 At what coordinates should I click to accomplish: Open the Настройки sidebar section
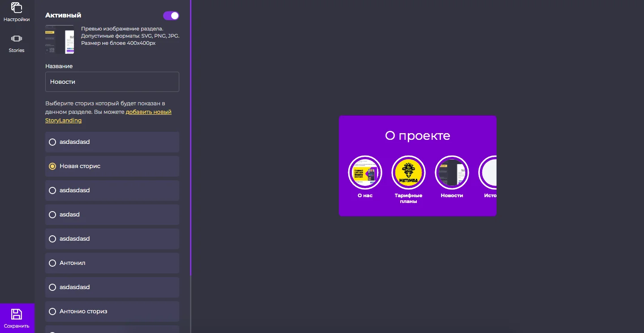[17, 13]
